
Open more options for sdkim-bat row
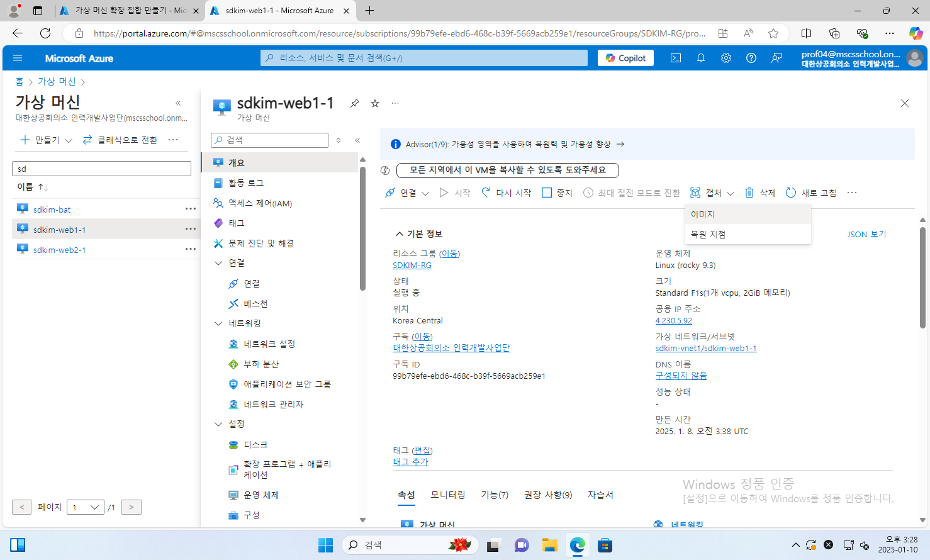(191, 209)
